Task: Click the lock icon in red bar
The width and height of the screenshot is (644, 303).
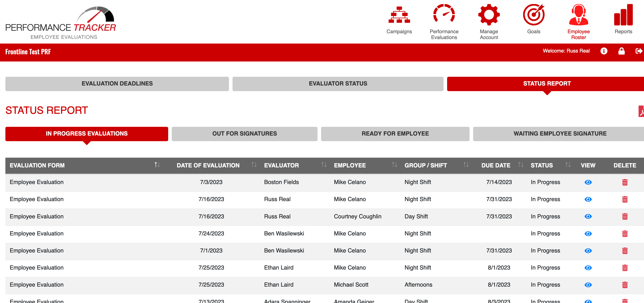Action: click(621, 51)
